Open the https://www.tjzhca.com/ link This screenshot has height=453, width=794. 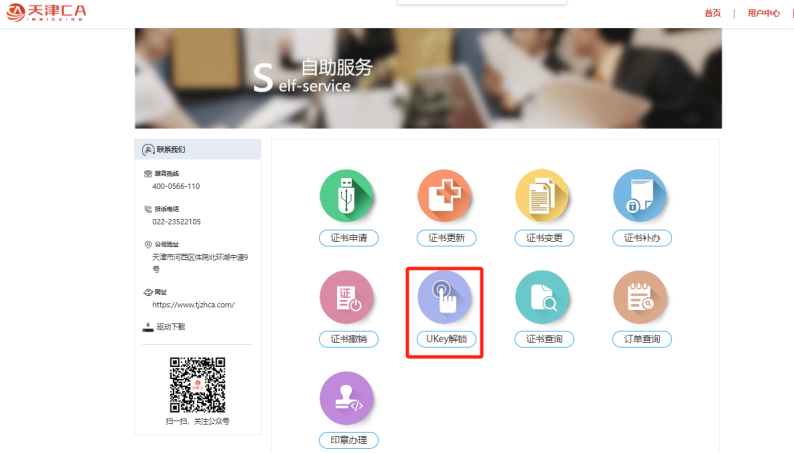[193, 305]
